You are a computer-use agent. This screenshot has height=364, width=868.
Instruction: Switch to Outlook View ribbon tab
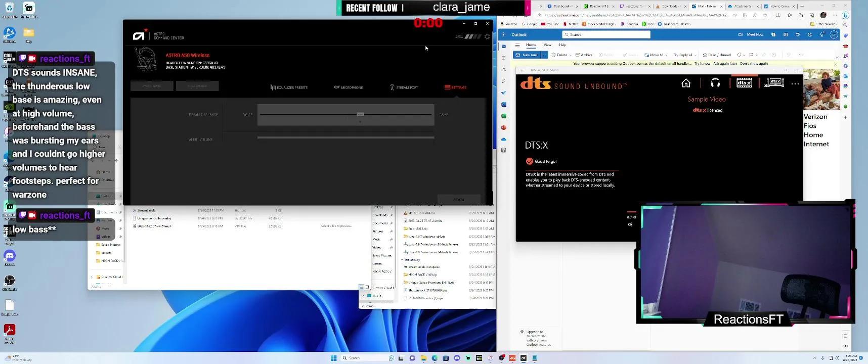[x=547, y=44]
